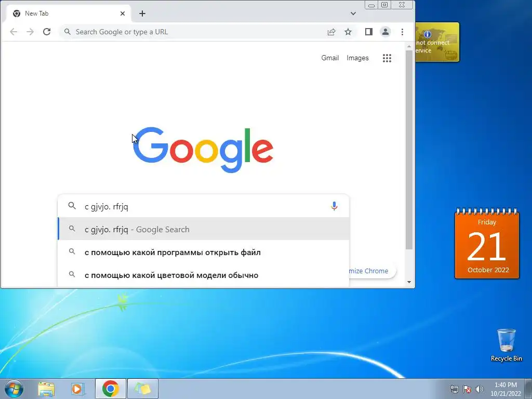This screenshot has width=532, height=399.
Task: Open the profile avatar icon
Action: point(385,32)
